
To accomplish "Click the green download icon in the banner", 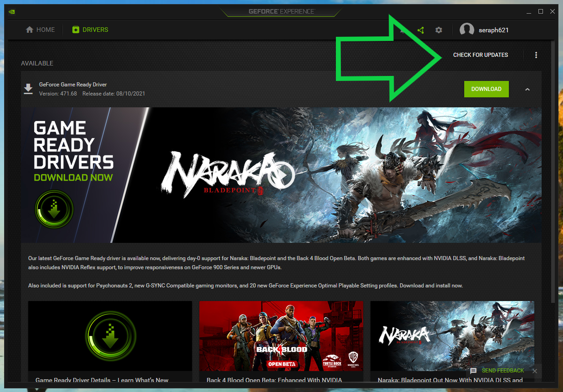I will click(x=54, y=210).
